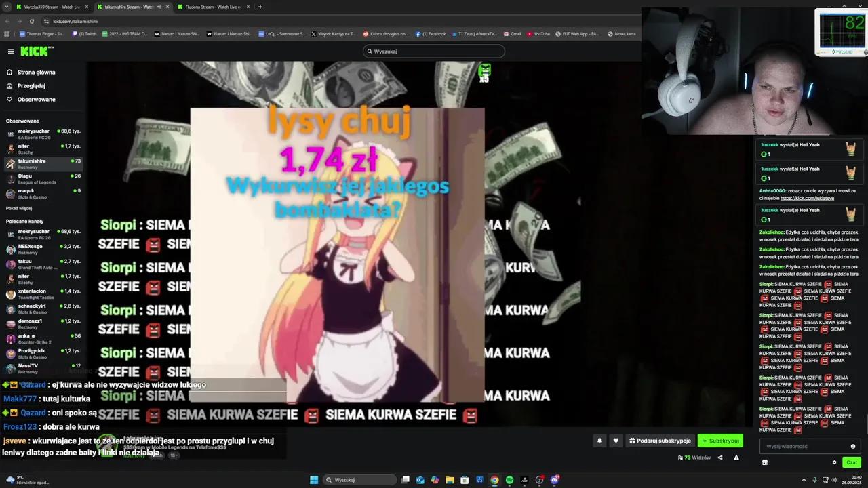Open recommended channel anka_e
The image size is (868, 488).
43,338
